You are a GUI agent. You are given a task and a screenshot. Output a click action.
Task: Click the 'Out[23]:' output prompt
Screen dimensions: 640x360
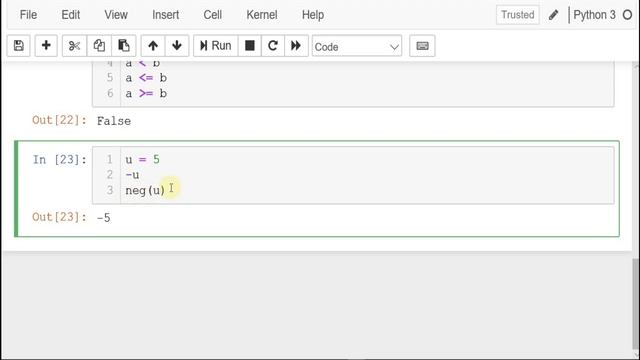pyautogui.click(x=60, y=217)
